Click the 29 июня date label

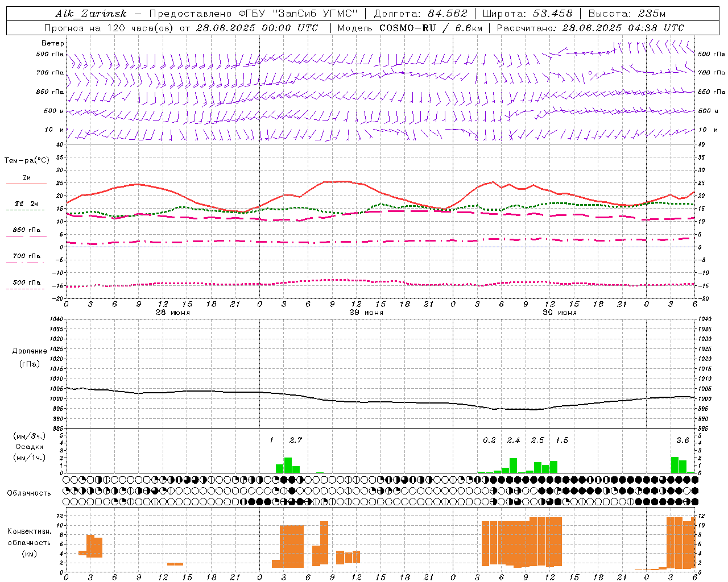366,313
